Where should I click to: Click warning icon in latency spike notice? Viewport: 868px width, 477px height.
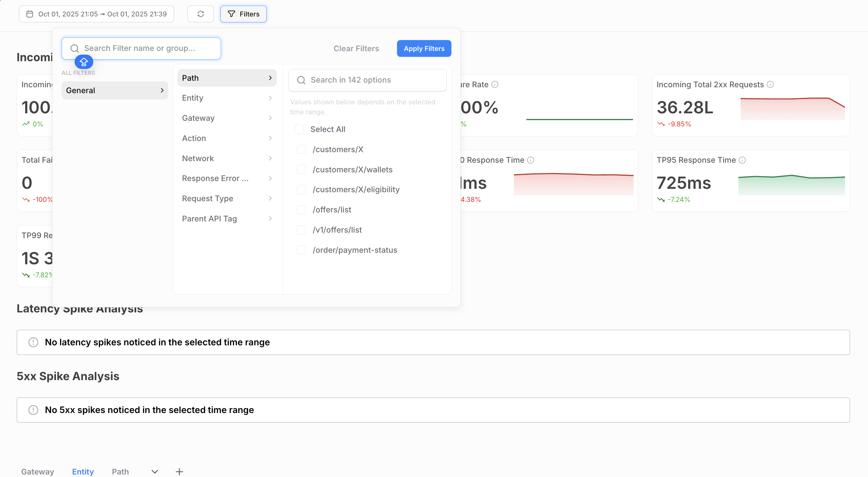tap(33, 342)
